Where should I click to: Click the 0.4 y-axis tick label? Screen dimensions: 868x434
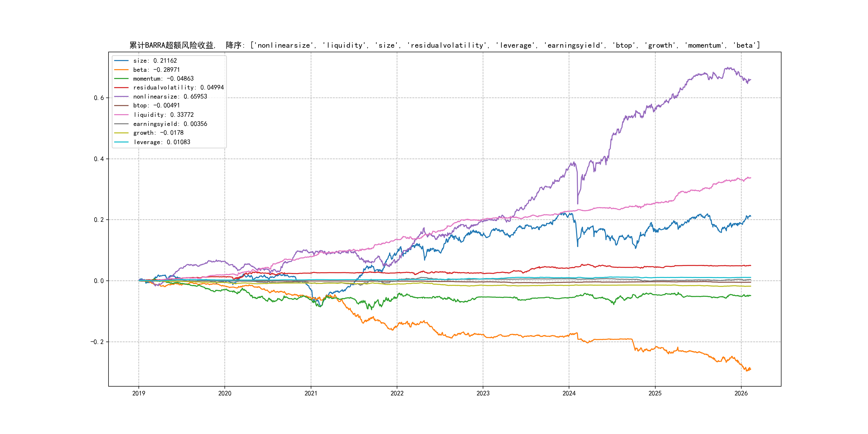click(x=99, y=159)
